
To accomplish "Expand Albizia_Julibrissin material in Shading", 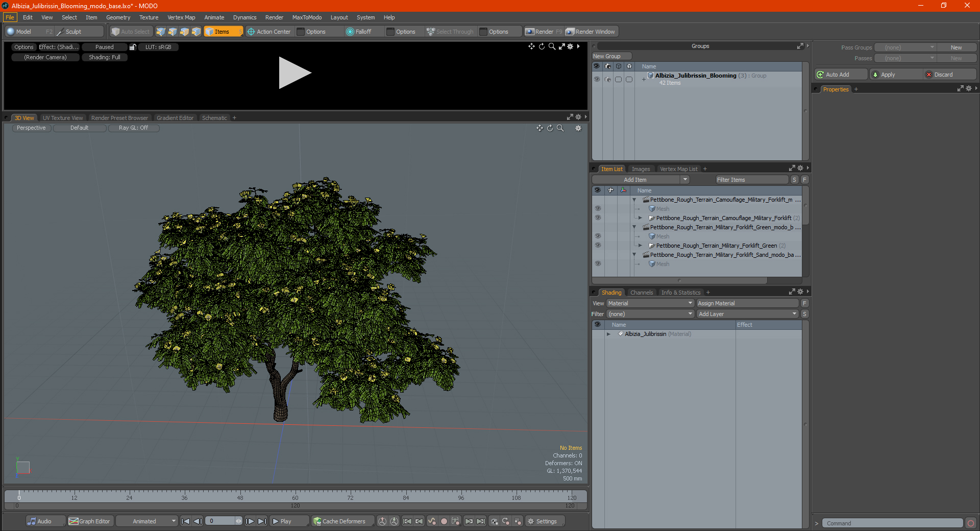I will pos(608,334).
